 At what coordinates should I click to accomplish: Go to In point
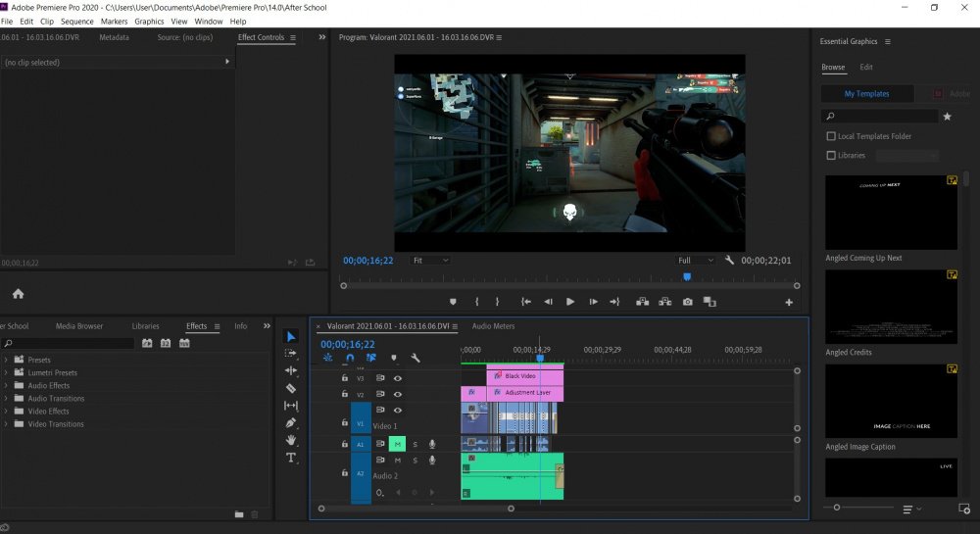(x=526, y=302)
